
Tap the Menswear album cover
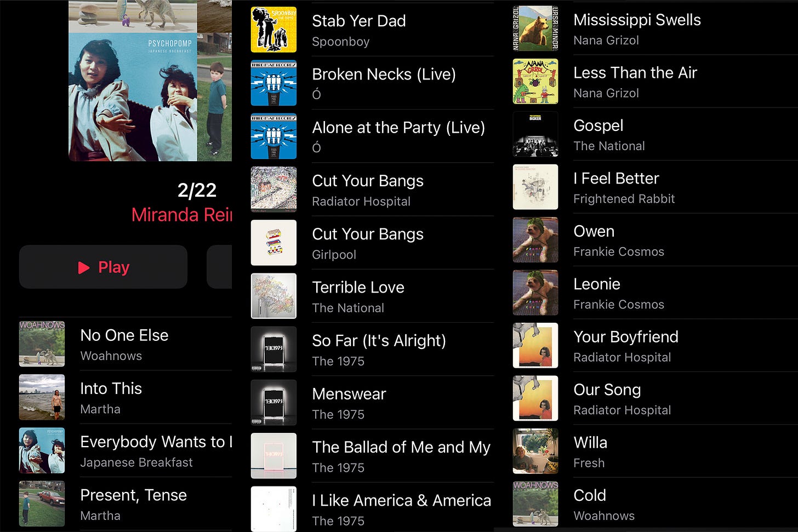(x=273, y=402)
